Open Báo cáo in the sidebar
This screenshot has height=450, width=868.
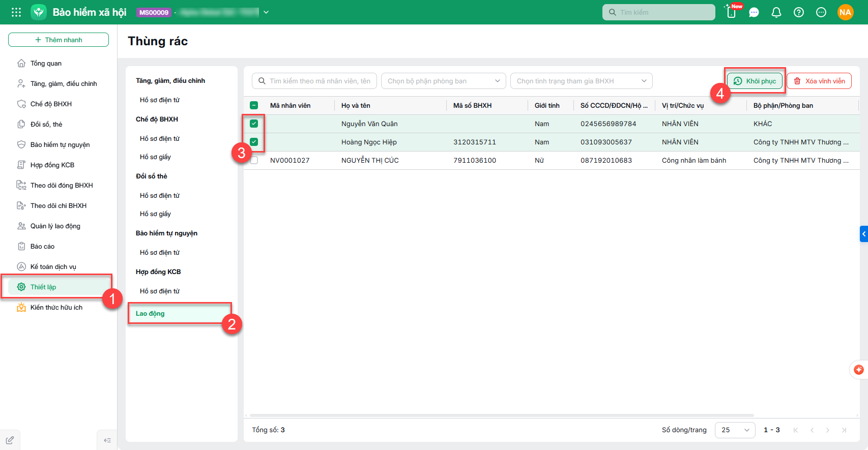pos(59,246)
